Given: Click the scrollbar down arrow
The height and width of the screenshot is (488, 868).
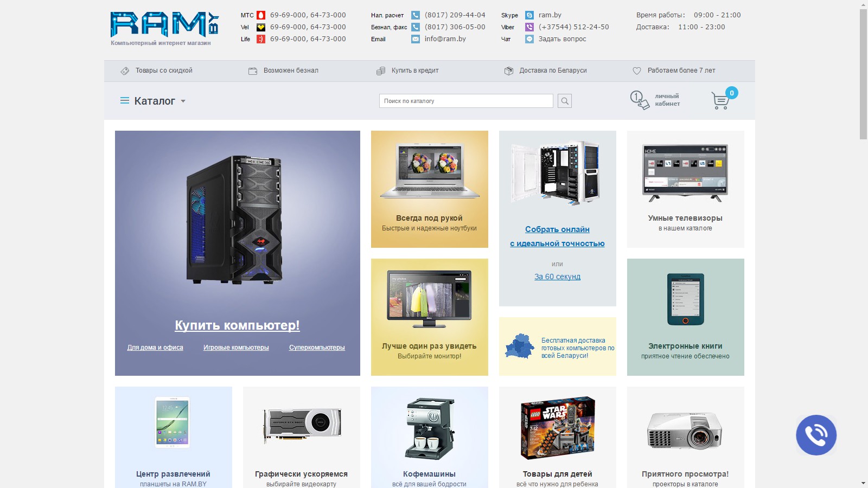Looking at the screenshot, I should tap(864, 483).
